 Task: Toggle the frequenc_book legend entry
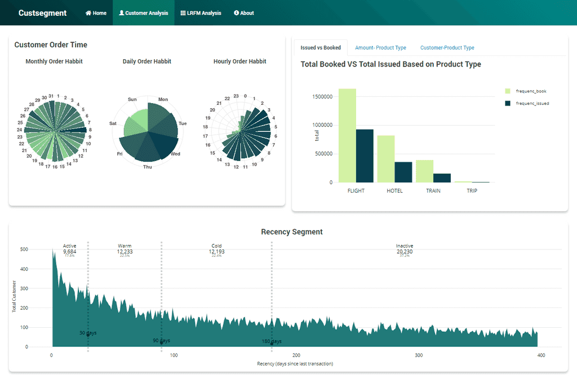(x=531, y=91)
